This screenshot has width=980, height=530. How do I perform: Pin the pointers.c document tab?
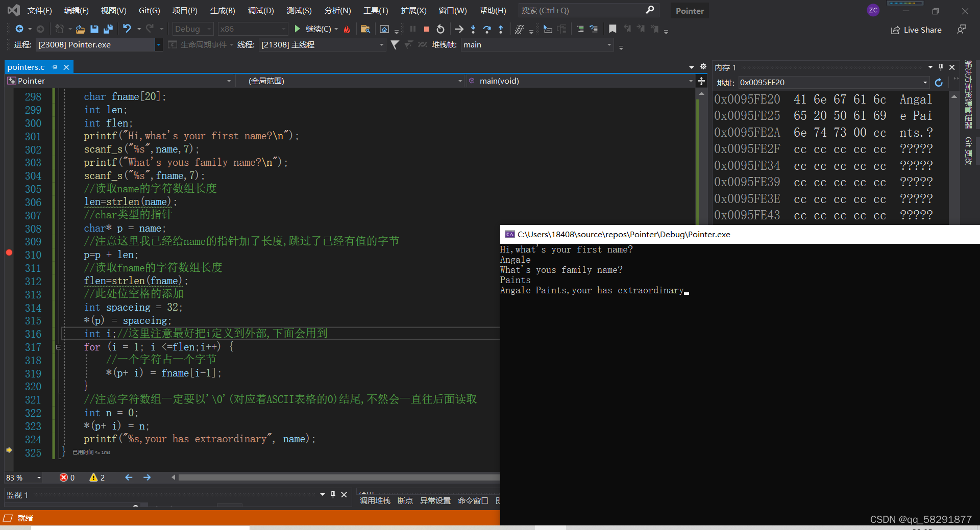tap(54, 67)
